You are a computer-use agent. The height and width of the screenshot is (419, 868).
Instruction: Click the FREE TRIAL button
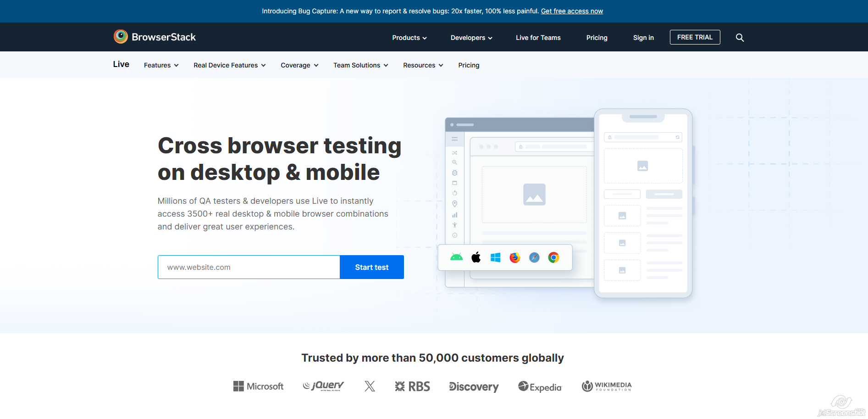[695, 37]
